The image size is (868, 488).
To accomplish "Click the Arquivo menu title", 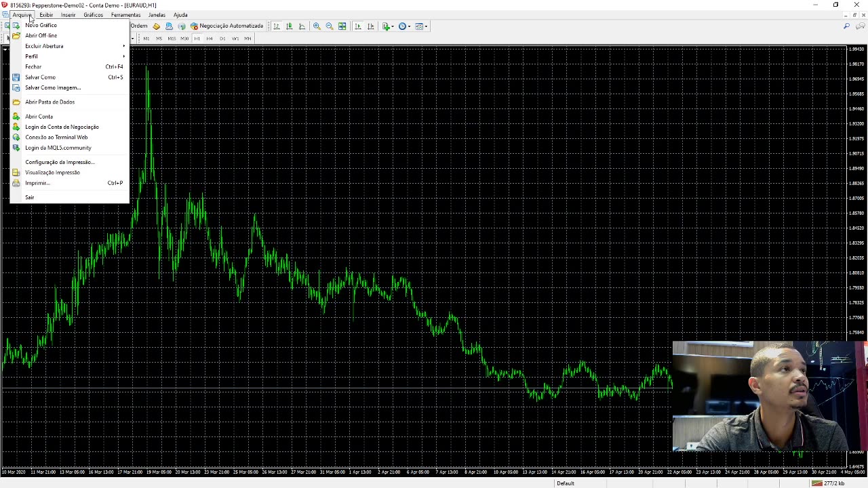I will click(x=22, y=15).
